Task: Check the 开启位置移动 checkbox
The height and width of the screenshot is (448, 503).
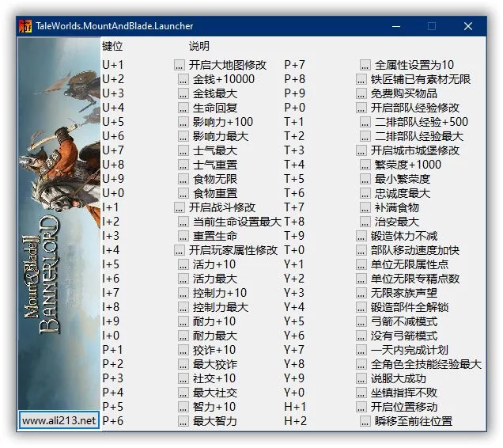Action: tap(361, 407)
